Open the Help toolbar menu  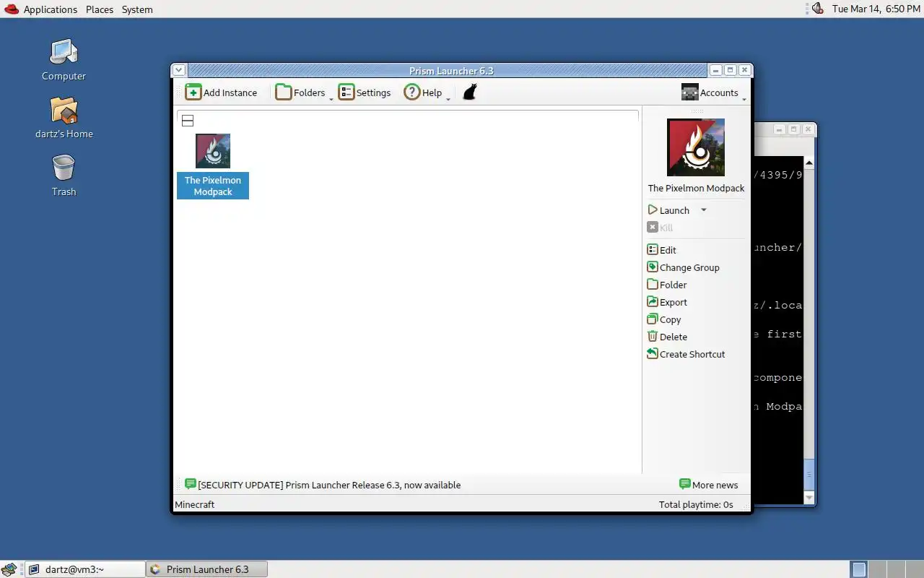click(427, 92)
